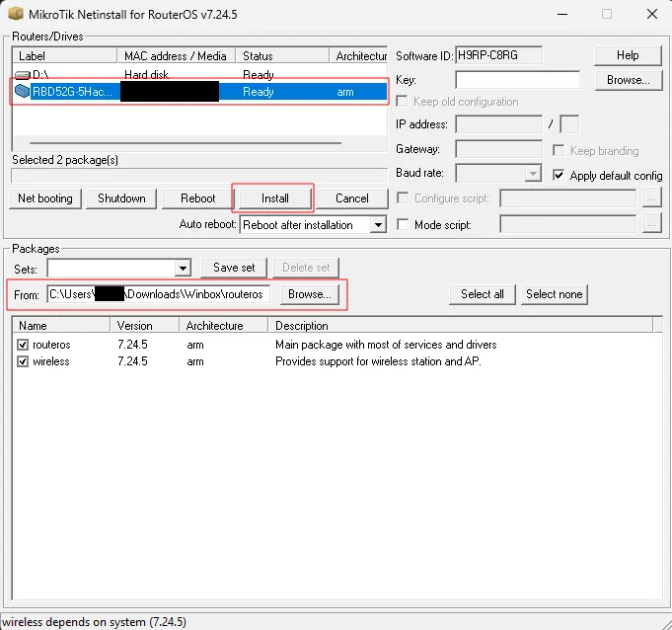The width and height of the screenshot is (672, 630).
Task: Toggle Keep old configuration checkbox
Action: pyautogui.click(x=402, y=101)
